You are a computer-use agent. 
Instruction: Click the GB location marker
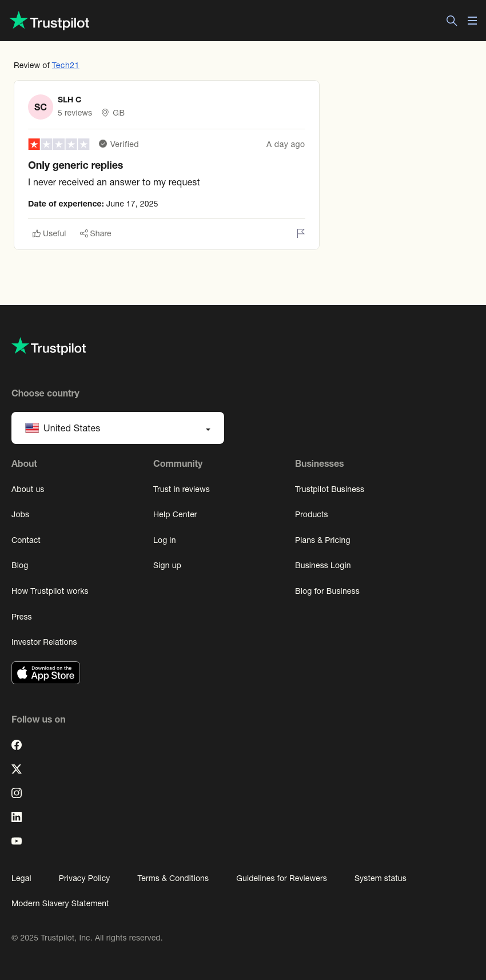[x=113, y=113]
